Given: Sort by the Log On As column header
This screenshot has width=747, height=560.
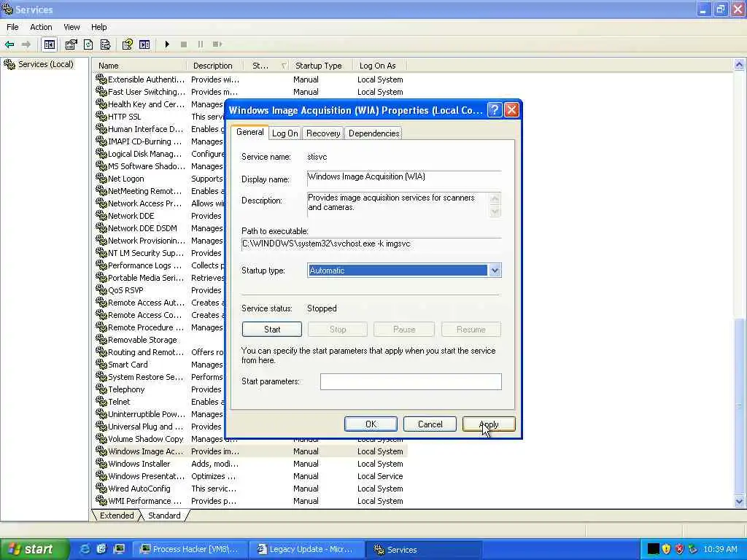Looking at the screenshot, I should pos(379,65).
